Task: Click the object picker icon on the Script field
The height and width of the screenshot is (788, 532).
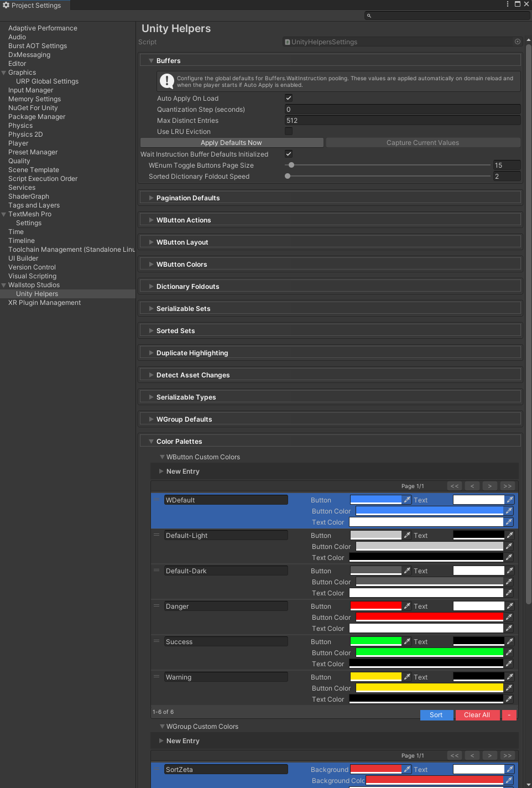Action: (x=517, y=42)
